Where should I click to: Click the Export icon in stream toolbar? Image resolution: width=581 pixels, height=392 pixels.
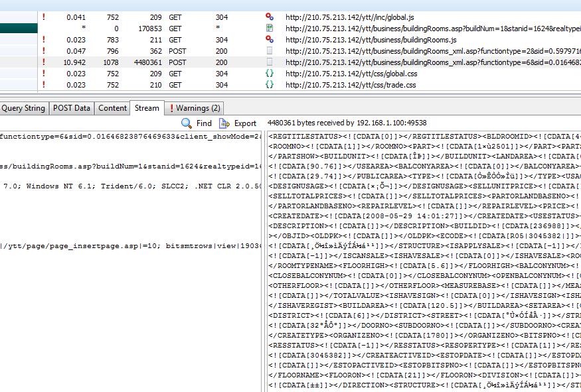point(224,123)
